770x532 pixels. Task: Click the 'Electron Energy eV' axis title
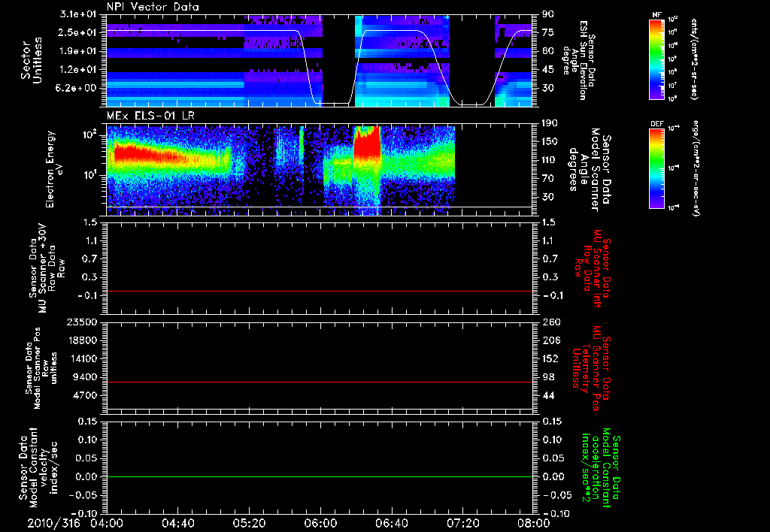(53, 169)
